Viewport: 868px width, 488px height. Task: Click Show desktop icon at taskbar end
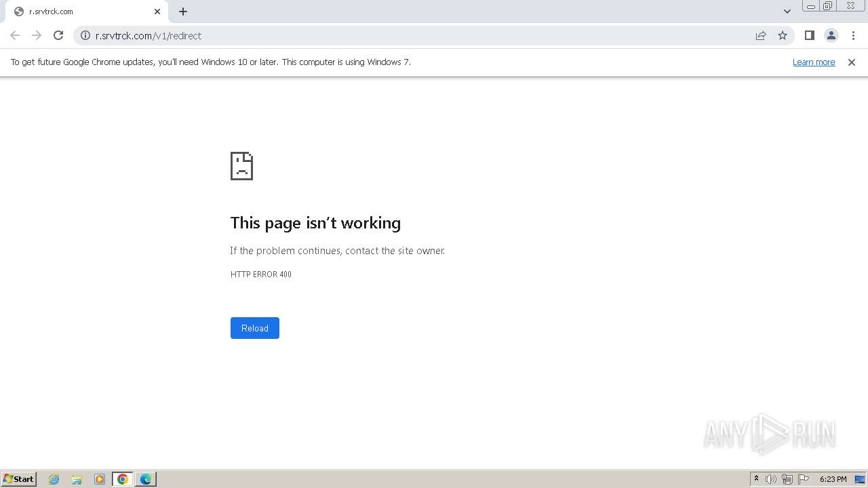point(860,479)
